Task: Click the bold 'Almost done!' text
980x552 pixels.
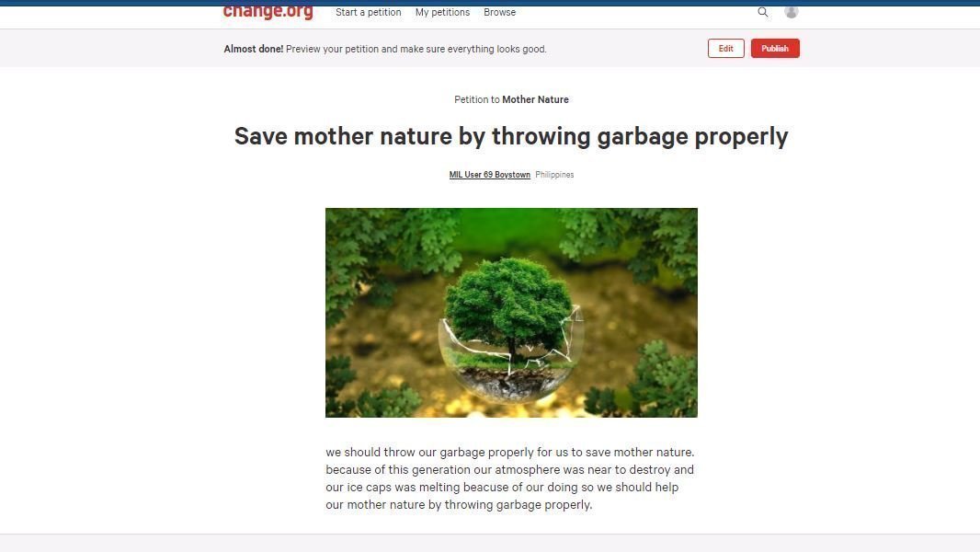Action: [253, 49]
